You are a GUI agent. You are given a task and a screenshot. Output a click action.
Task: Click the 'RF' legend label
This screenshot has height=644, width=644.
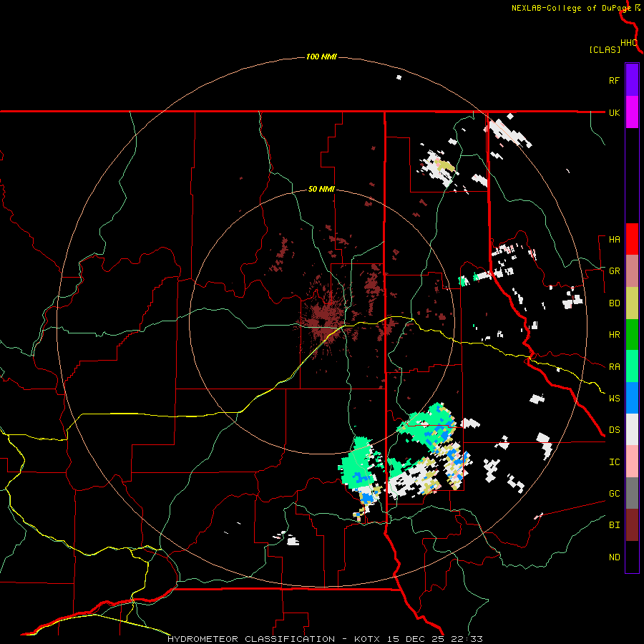615,80
